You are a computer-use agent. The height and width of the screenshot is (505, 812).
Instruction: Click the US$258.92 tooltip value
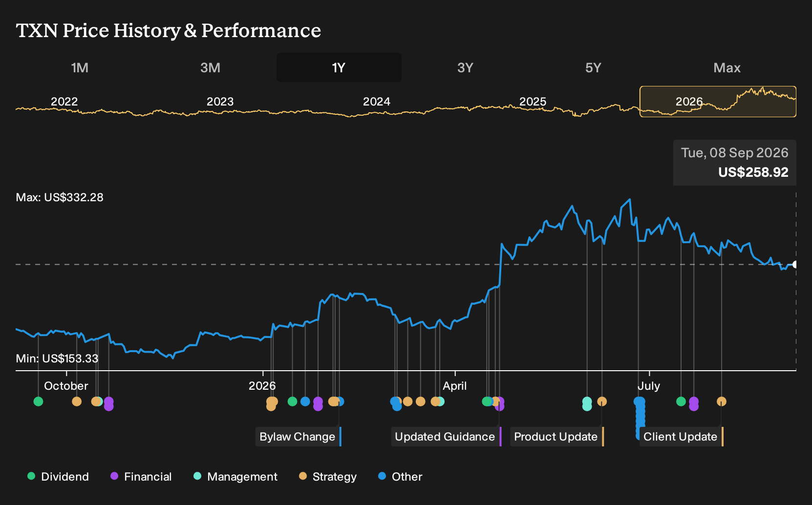click(x=753, y=172)
